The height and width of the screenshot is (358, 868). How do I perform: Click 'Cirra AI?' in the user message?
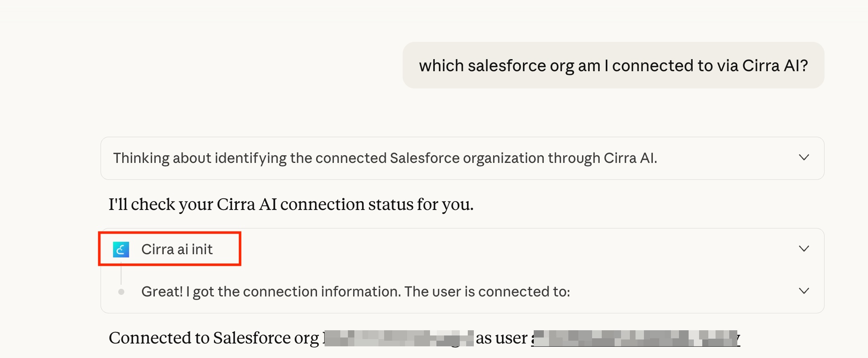(x=775, y=66)
